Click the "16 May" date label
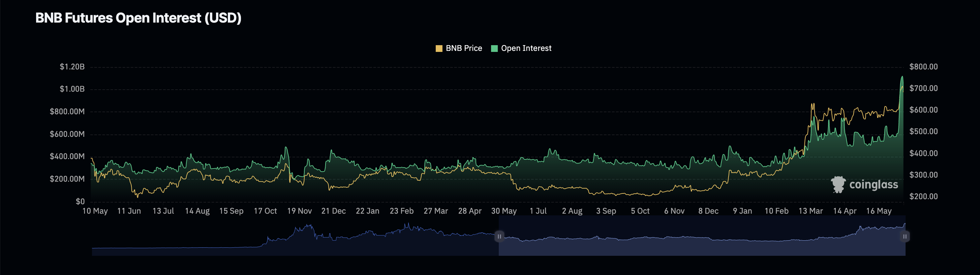This screenshot has height=275, width=980. (x=879, y=211)
